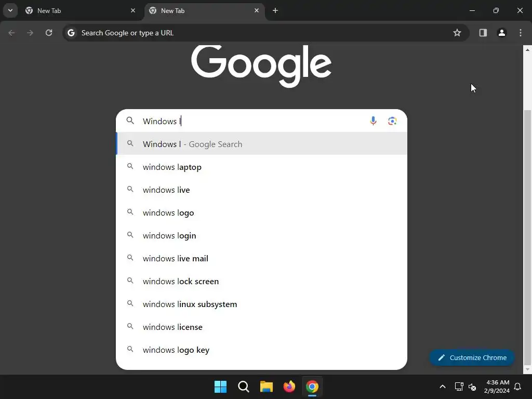532x399 pixels.
Task: Select the second New Tab
Action: 205,10
